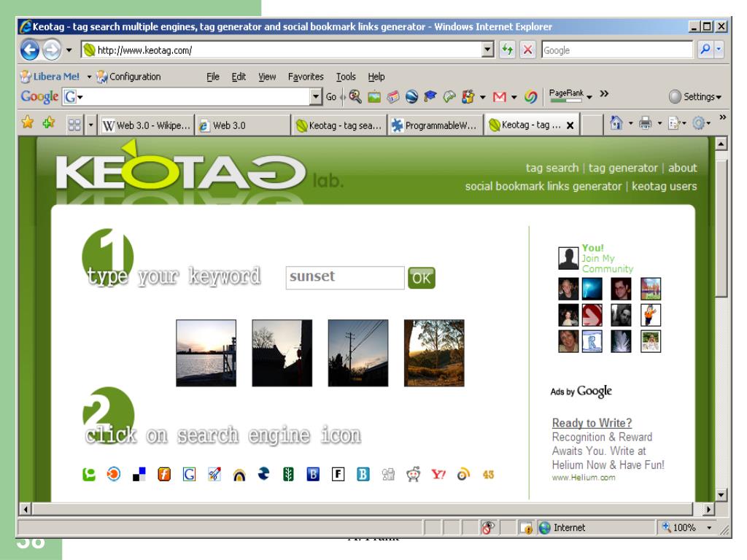Click the Go button in Google toolbar

(x=331, y=97)
